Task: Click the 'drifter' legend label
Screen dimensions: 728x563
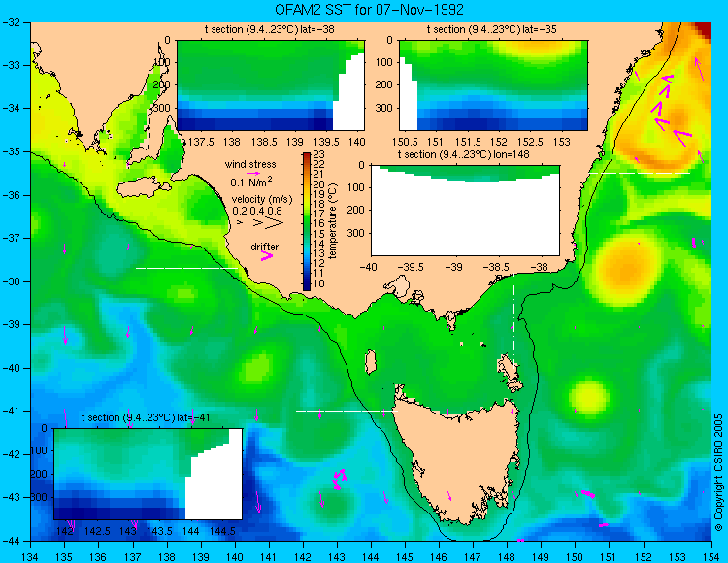Action: click(x=265, y=247)
